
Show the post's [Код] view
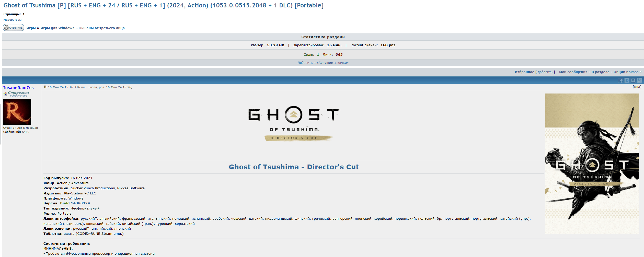pos(637,87)
